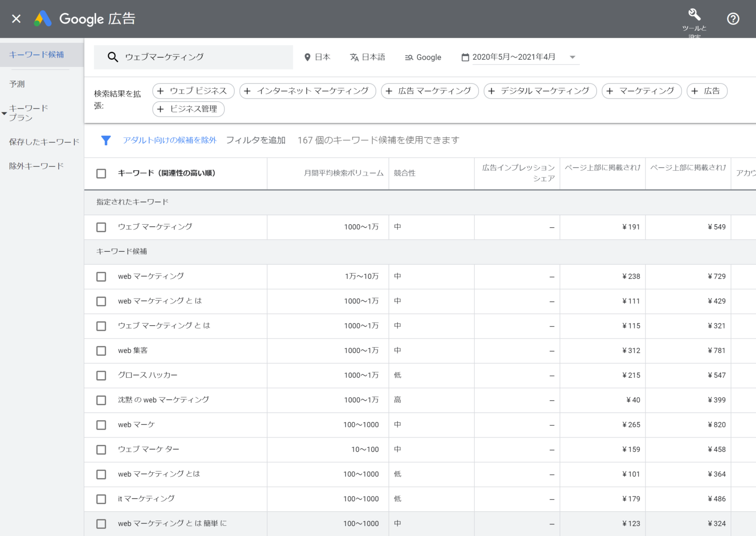Screen dimensions: 756x536
Task: Add デジタル マーケティング to broaden search
Action: pyautogui.click(x=540, y=91)
